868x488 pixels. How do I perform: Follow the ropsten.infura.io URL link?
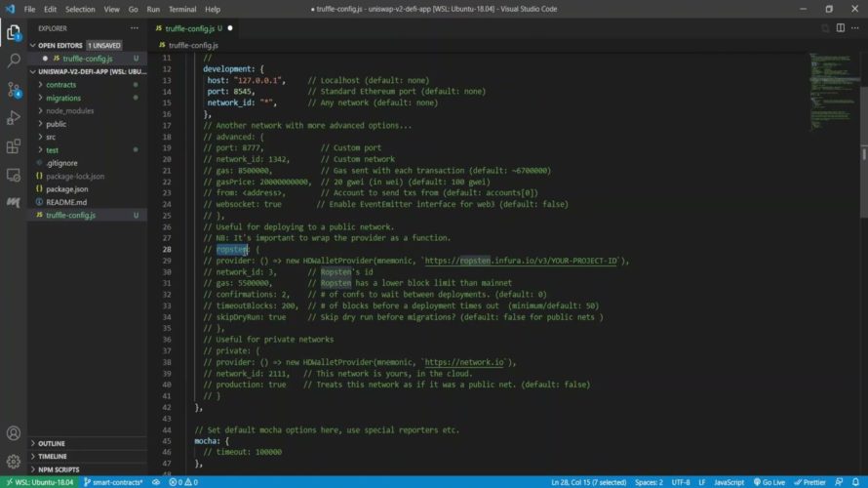(x=521, y=261)
